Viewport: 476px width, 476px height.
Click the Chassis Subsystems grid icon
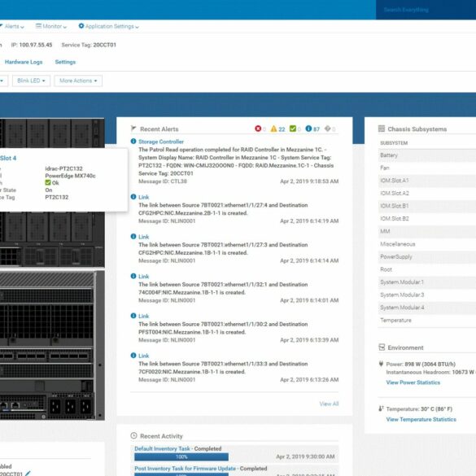click(x=382, y=129)
